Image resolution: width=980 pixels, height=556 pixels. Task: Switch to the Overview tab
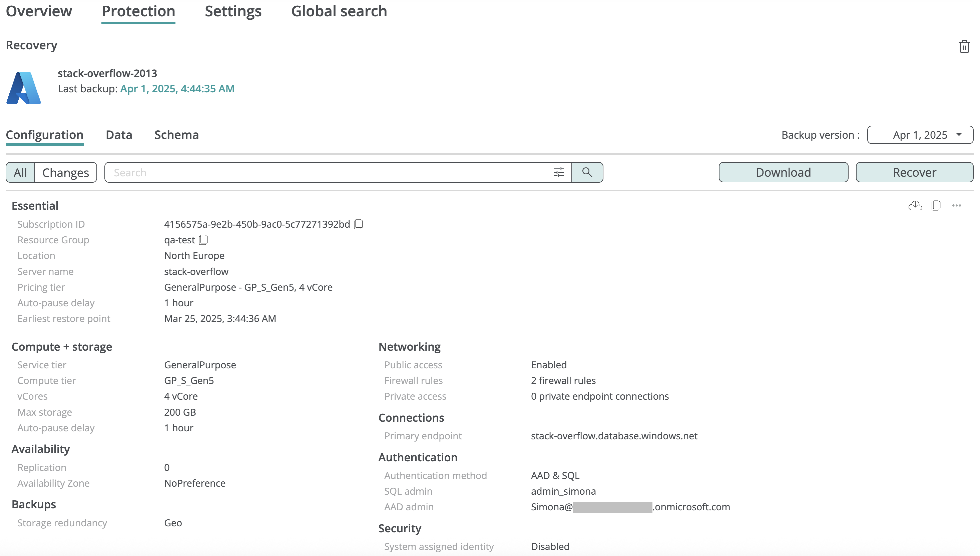pos(39,11)
